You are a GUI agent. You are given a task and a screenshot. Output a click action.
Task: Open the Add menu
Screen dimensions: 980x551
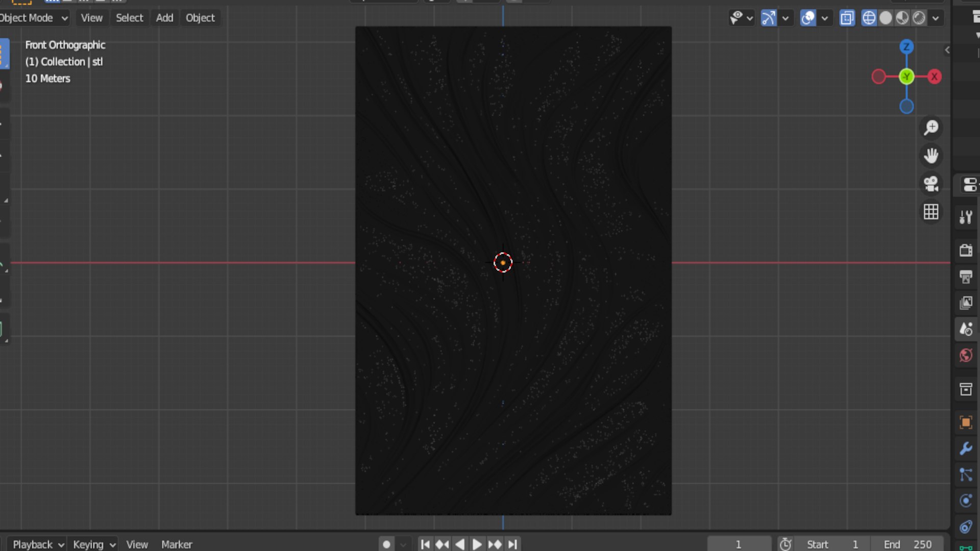[164, 18]
